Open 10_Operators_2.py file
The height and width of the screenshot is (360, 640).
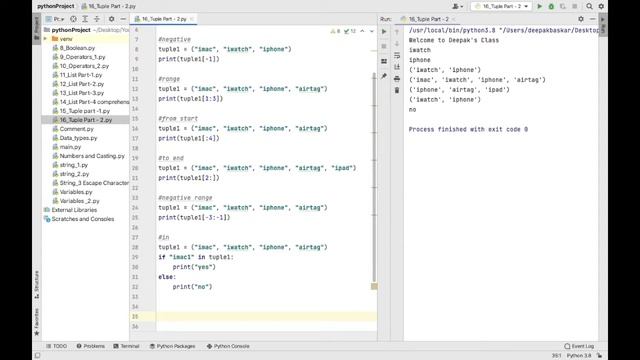point(84,66)
